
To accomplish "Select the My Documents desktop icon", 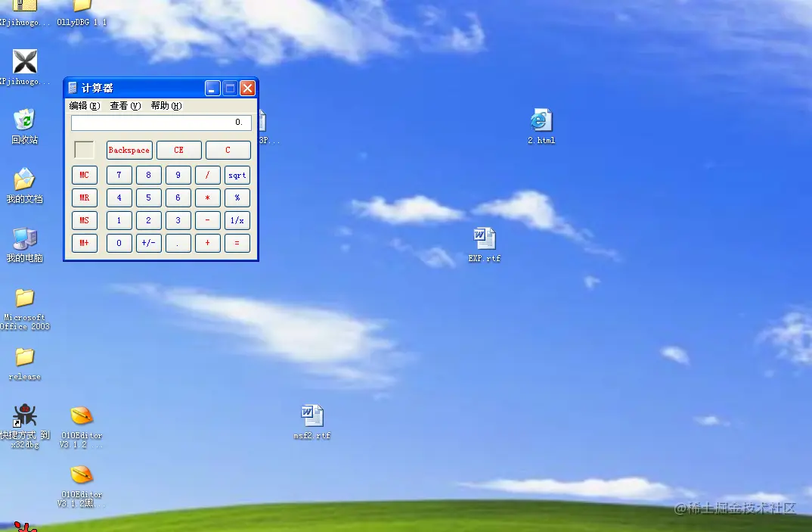I will click(x=24, y=179).
